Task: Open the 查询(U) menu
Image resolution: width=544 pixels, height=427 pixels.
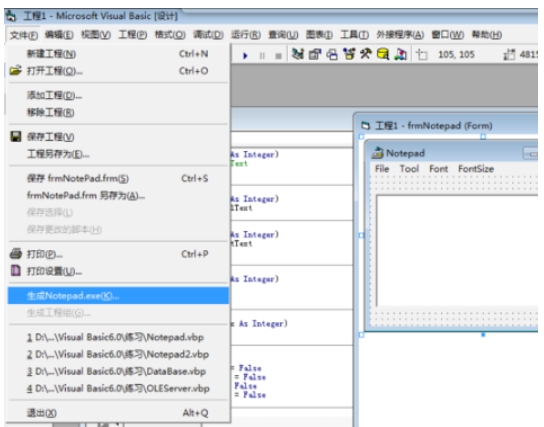Action: pos(283,35)
